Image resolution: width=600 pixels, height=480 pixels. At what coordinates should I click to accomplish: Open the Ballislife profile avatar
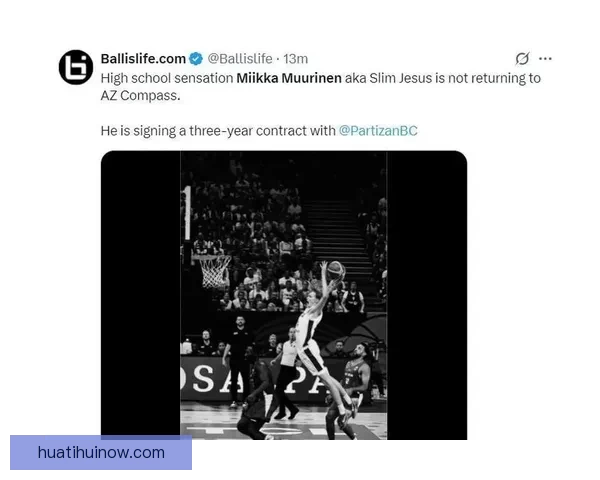76,67
